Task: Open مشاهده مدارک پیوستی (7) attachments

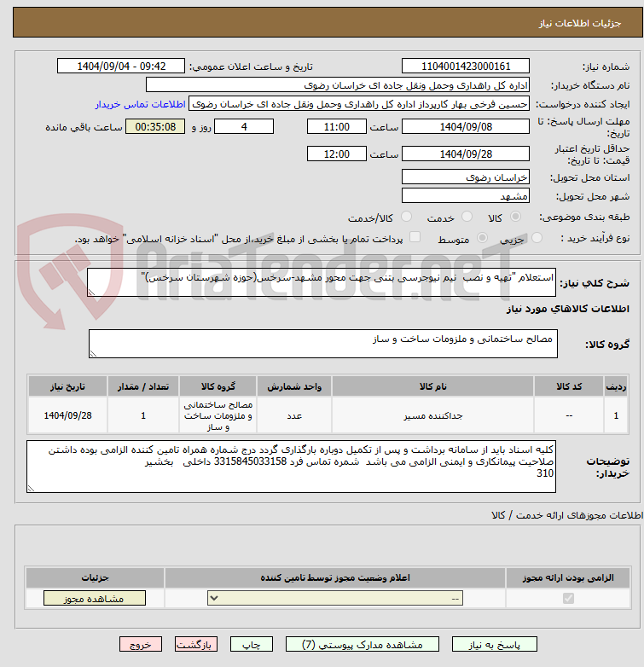Action: click(362, 645)
